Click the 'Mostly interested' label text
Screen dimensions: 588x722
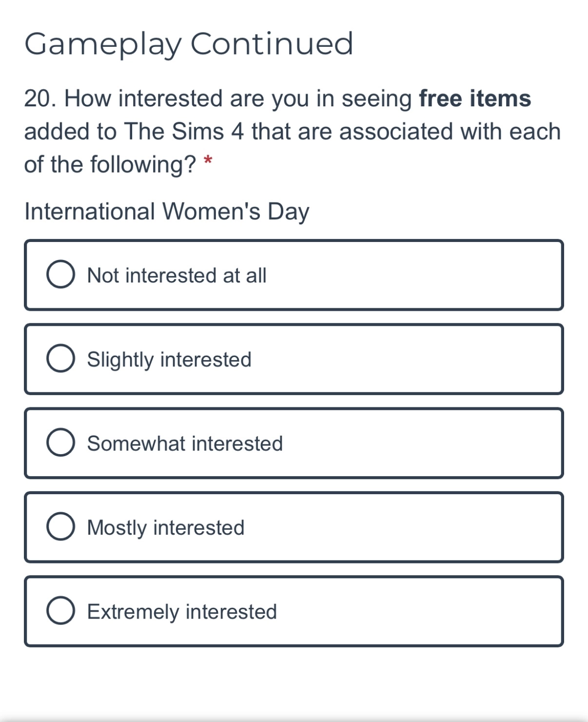[x=166, y=528]
